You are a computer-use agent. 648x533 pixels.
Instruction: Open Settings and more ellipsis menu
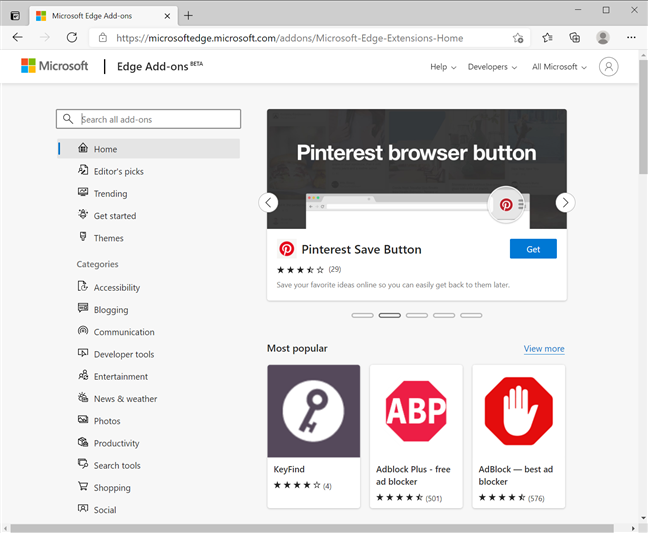pyautogui.click(x=631, y=38)
